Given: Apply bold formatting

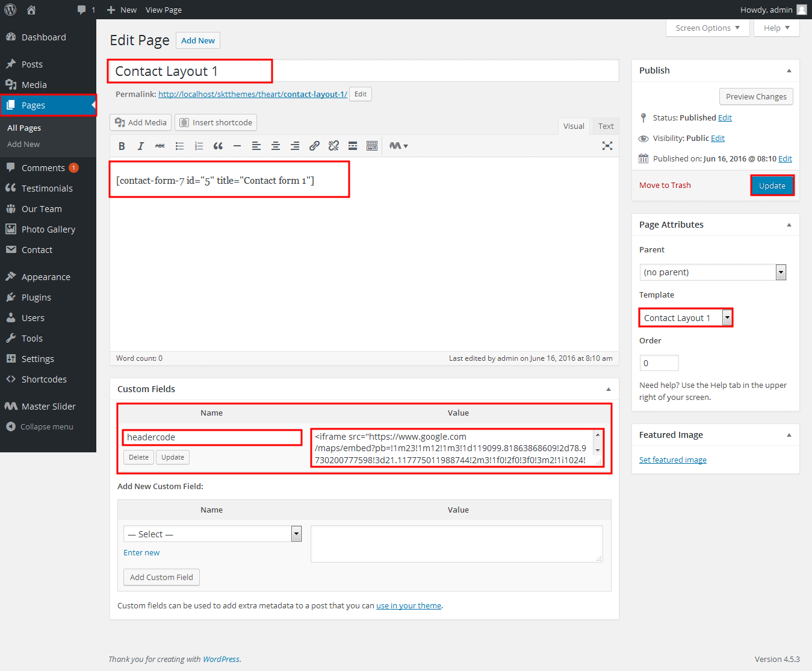Looking at the screenshot, I should pos(122,146).
